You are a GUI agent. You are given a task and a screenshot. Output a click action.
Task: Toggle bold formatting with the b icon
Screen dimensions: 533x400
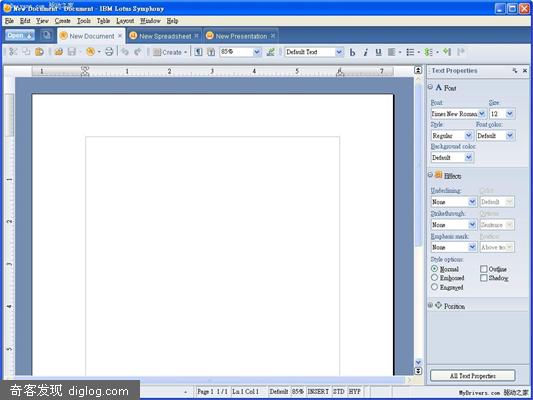(x=353, y=52)
